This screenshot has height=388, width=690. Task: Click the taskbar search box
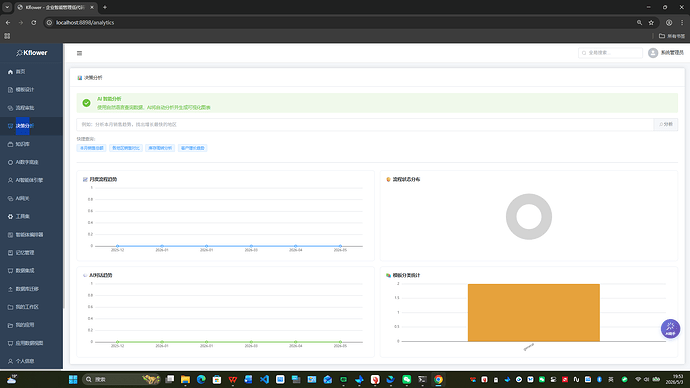[121, 379]
